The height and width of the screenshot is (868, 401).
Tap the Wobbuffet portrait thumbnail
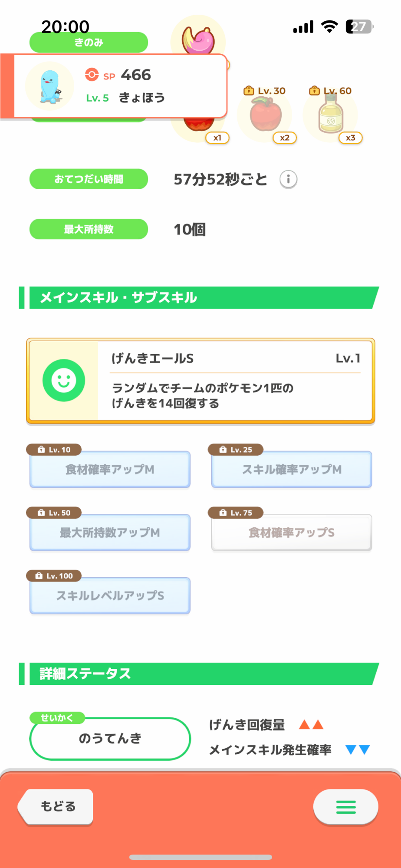pyautogui.click(x=49, y=86)
